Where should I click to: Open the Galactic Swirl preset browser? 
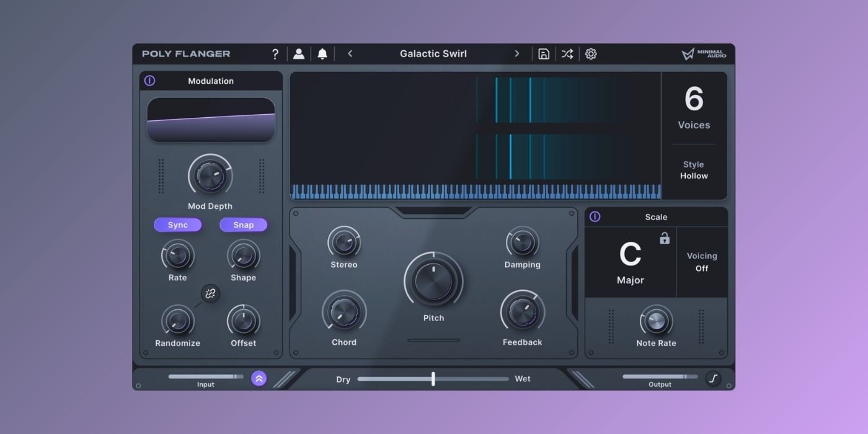[x=433, y=54]
